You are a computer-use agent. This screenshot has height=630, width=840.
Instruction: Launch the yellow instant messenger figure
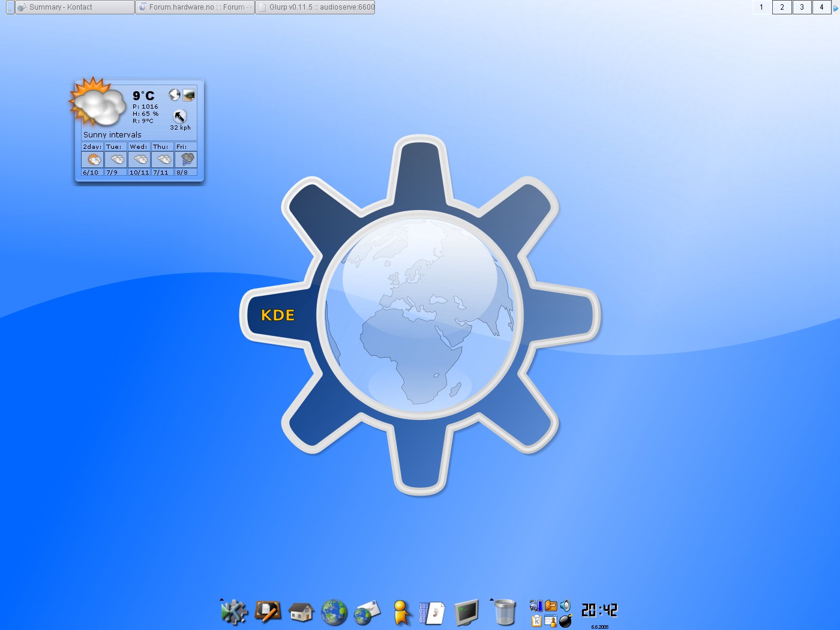(401, 613)
